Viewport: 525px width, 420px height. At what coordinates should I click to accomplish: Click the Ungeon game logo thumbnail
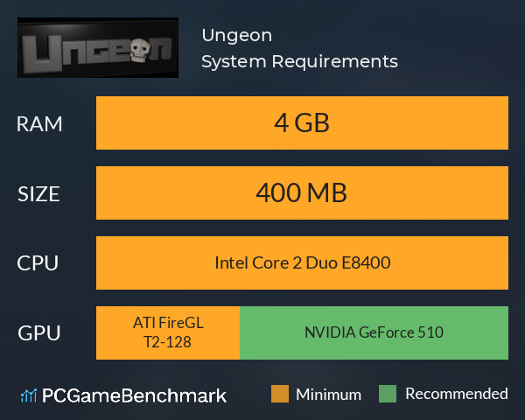(x=98, y=47)
